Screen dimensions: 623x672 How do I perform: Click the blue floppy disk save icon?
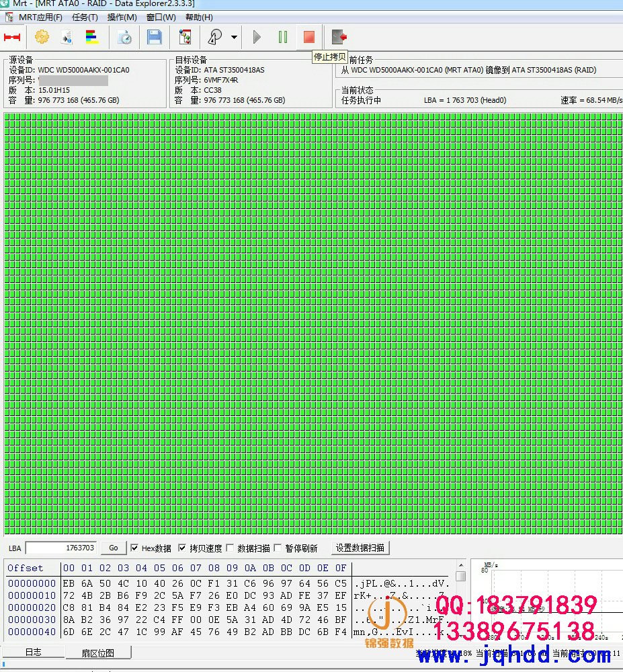pos(155,37)
